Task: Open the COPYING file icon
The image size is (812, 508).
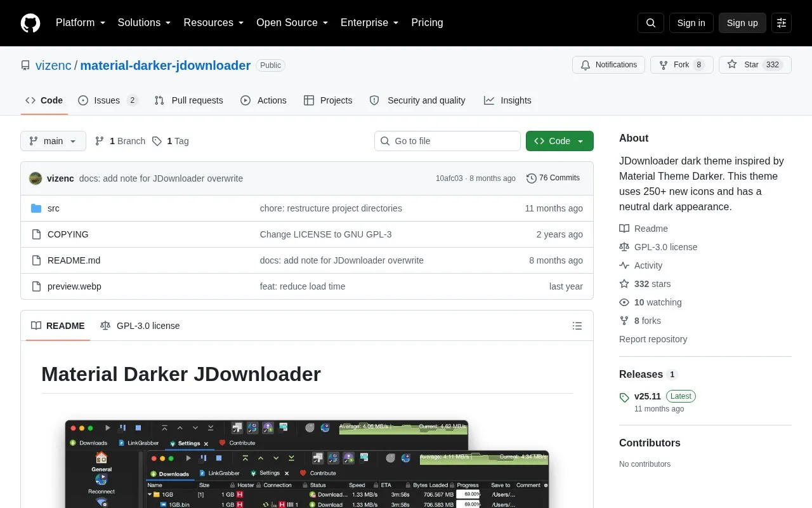Action: (x=36, y=234)
